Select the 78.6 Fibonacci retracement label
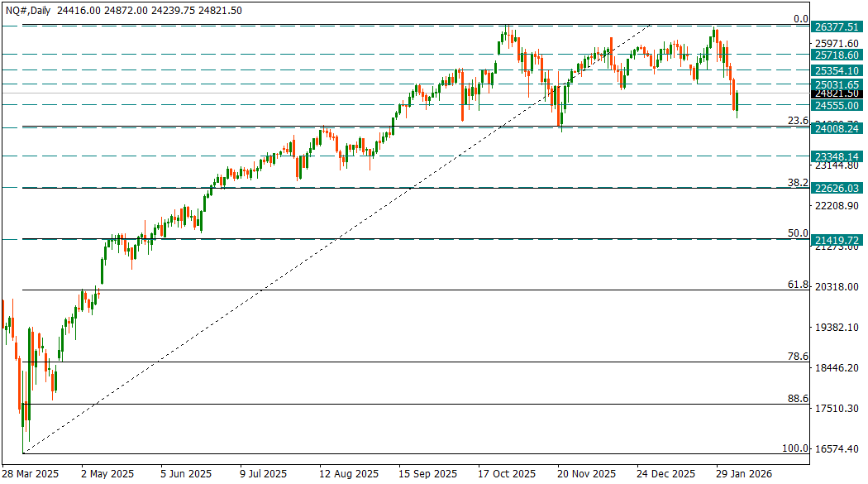This screenshot has height=484, width=868. click(797, 356)
